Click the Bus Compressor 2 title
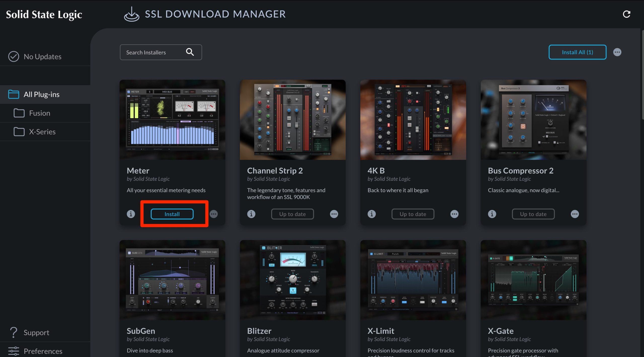The width and height of the screenshot is (644, 357). (520, 171)
